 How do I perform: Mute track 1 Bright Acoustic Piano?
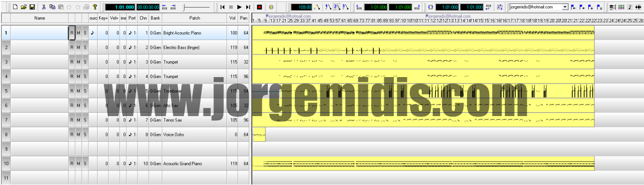point(78,33)
